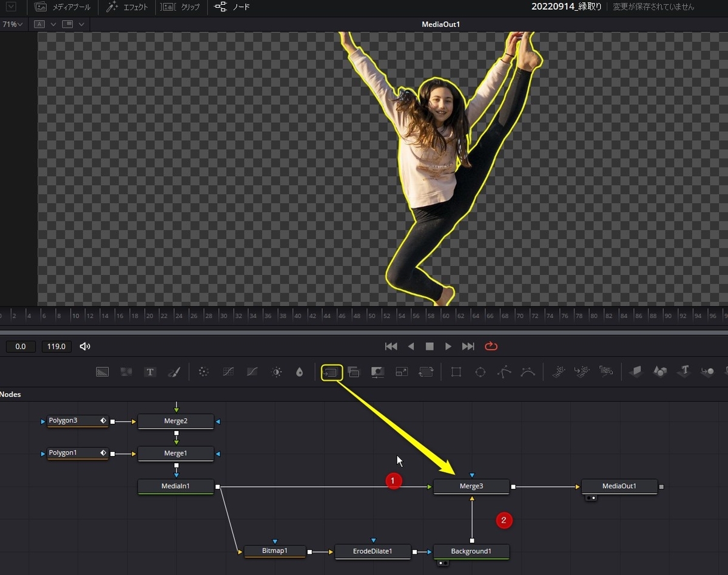Screen dimensions: 728x575
Task: Click frame 90 on the time ruler
Action: [x=667, y=316]
